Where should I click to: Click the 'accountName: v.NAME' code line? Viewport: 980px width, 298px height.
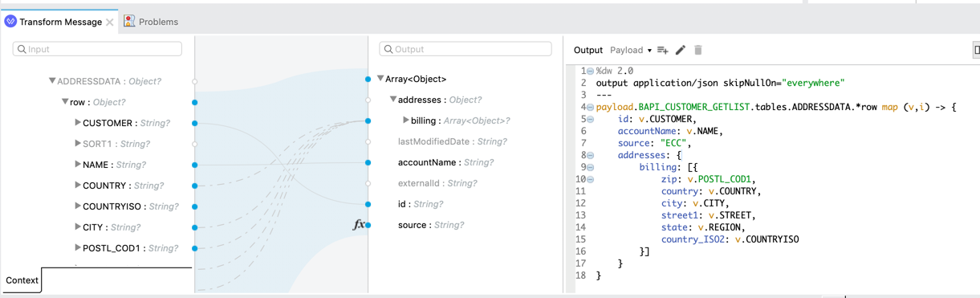coord(670,131)
